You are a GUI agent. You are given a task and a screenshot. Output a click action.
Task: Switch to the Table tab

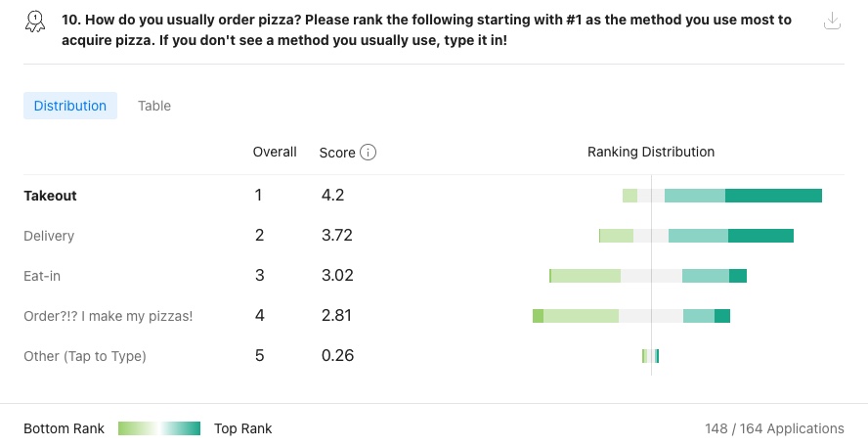154,106
